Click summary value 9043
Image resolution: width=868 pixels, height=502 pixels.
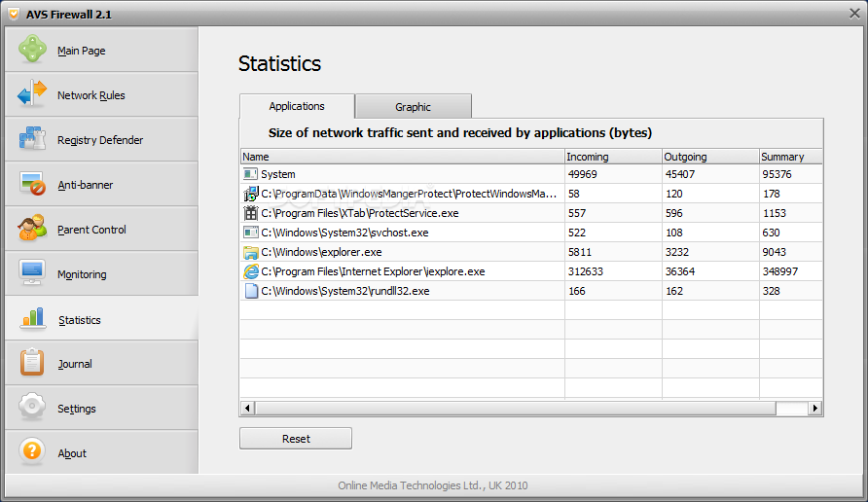(x=774, y=252)
